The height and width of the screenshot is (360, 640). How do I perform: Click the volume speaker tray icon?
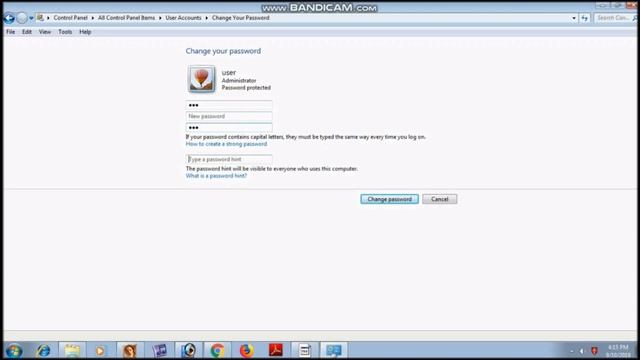tap(582, 351)
